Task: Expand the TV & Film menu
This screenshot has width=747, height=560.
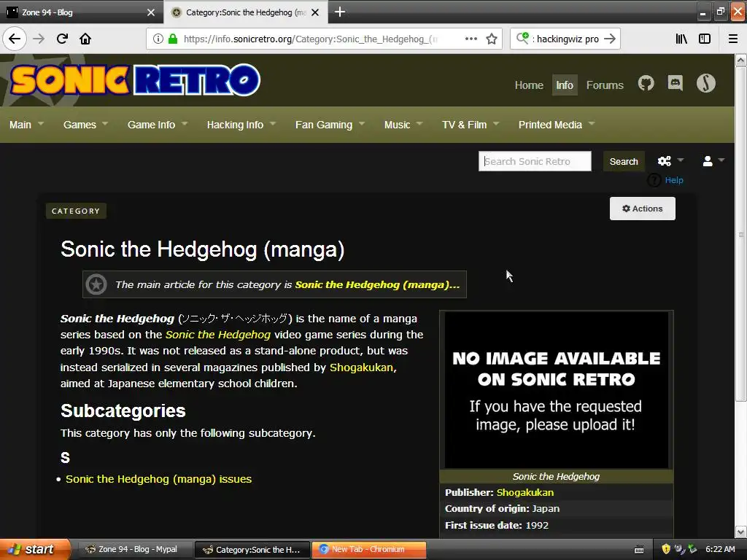Action: [x=471, y=124]
